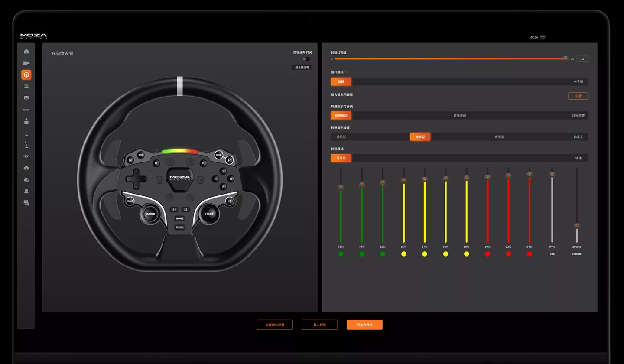Open the shifter settings sidebar icon
624x364 pixels.
[x=26, y=121]
